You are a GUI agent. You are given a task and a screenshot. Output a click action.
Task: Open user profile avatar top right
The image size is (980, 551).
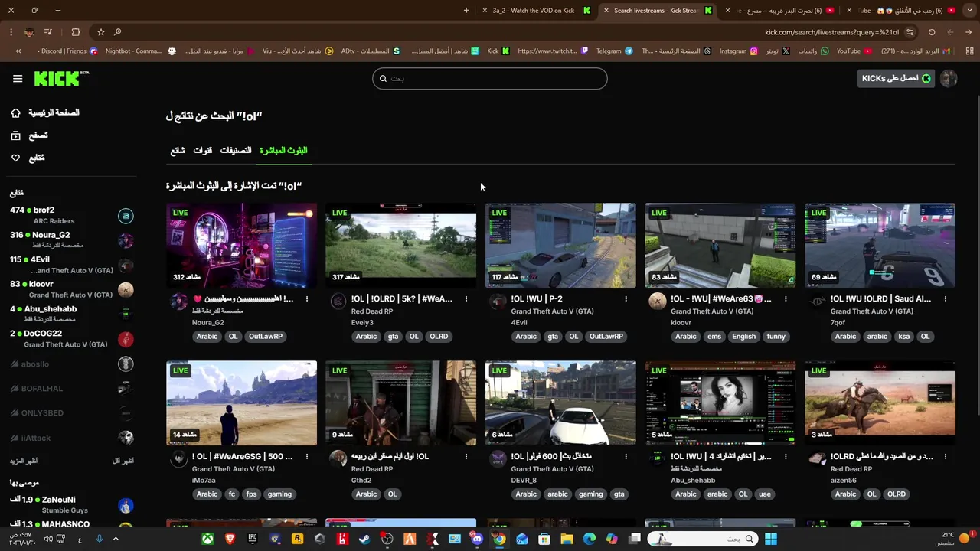pos(949,78)
